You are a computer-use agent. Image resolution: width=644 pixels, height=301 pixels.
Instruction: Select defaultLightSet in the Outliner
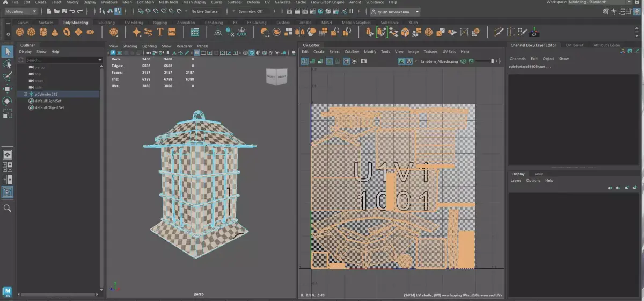(x=48, y=101)
